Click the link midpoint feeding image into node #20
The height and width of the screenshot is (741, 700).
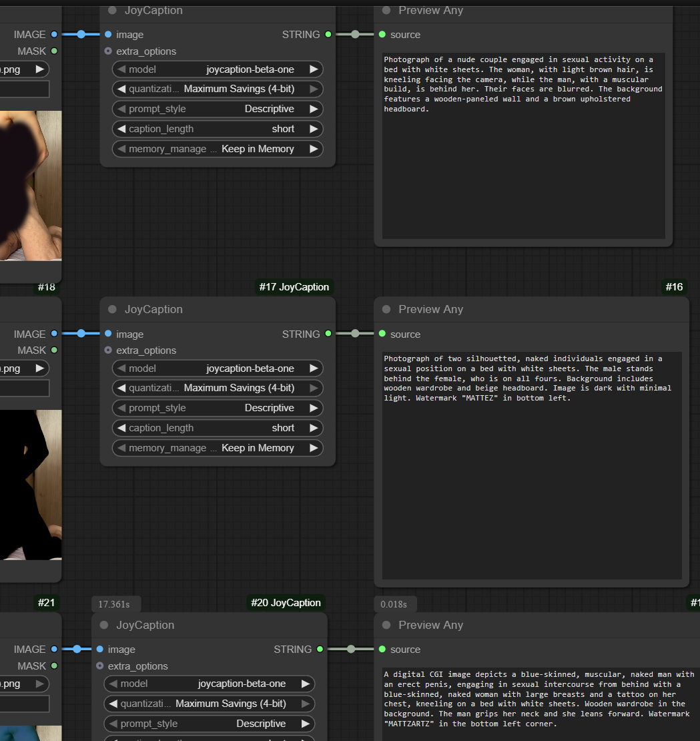click(x=77, y=650)
